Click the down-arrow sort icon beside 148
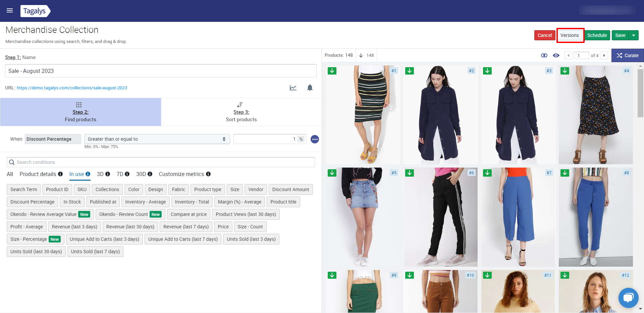Screen dimensions: 644x313 361,55
